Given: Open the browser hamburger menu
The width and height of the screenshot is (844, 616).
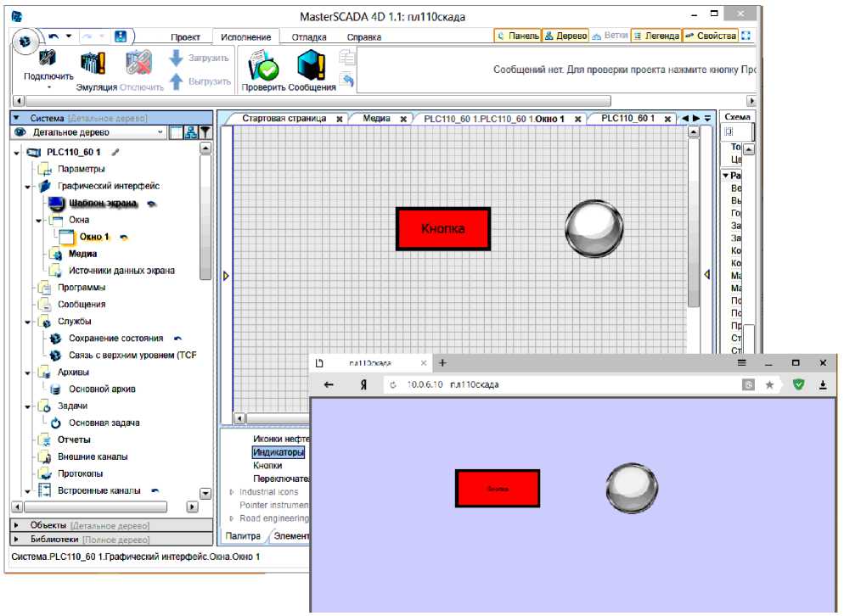Looking at the screenshot, I should pyautogui.click(x=742, y=363).
